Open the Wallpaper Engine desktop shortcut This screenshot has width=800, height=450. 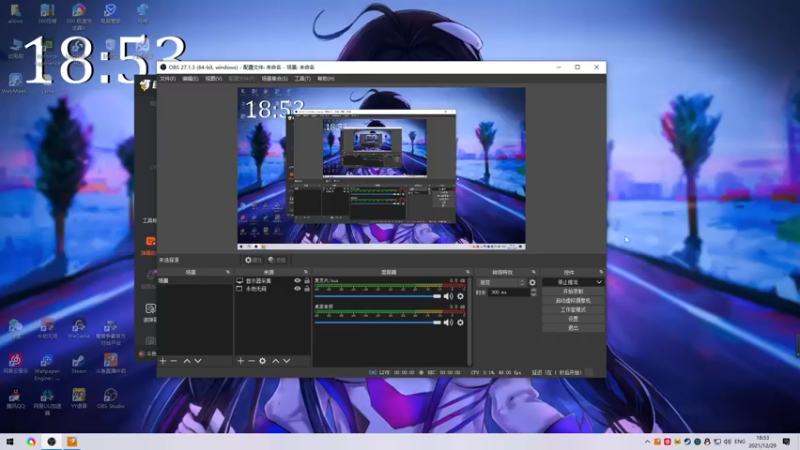pos(47,368)
